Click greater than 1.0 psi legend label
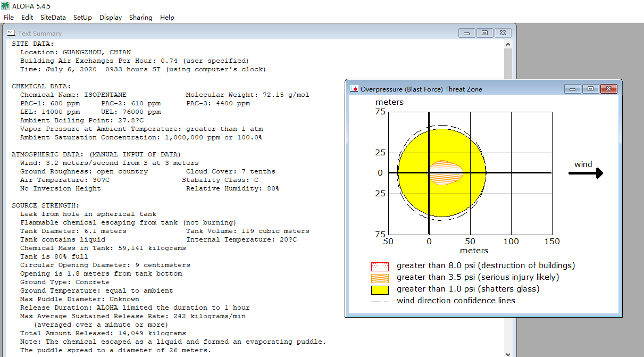Viewport: 644px width, 357px height. [468, 289]
